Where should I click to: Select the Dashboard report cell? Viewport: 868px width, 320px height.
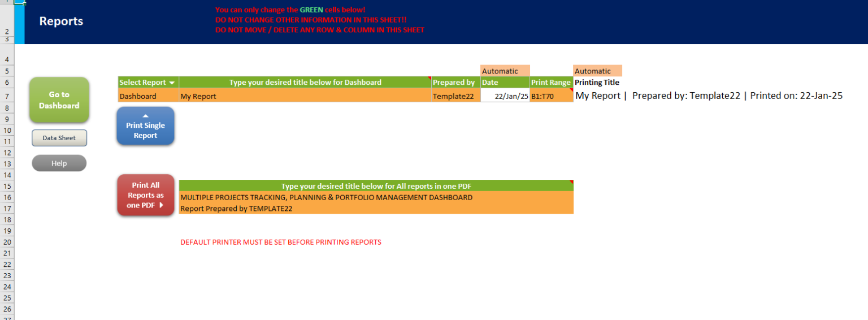click(148, 96)
